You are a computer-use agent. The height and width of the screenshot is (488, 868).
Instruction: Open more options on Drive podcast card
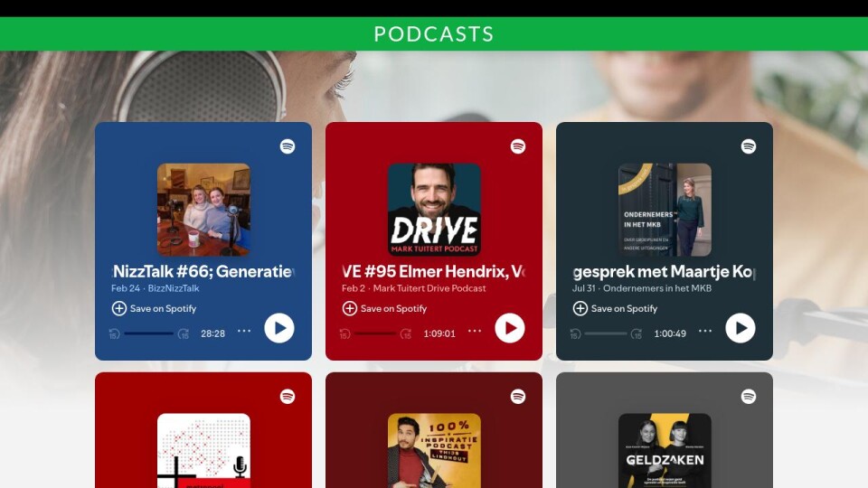[475, 331]
